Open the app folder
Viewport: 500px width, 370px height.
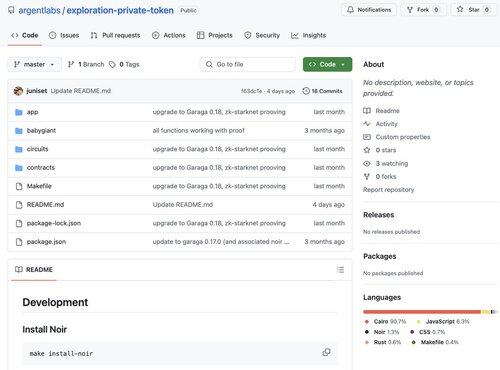[32, 112]
